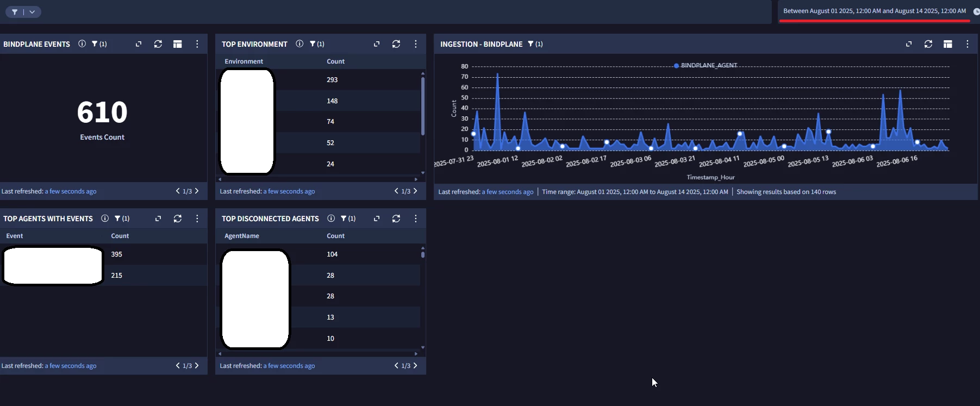Refresh the Ingestion - Bindplane chart

tap(928, 44)
